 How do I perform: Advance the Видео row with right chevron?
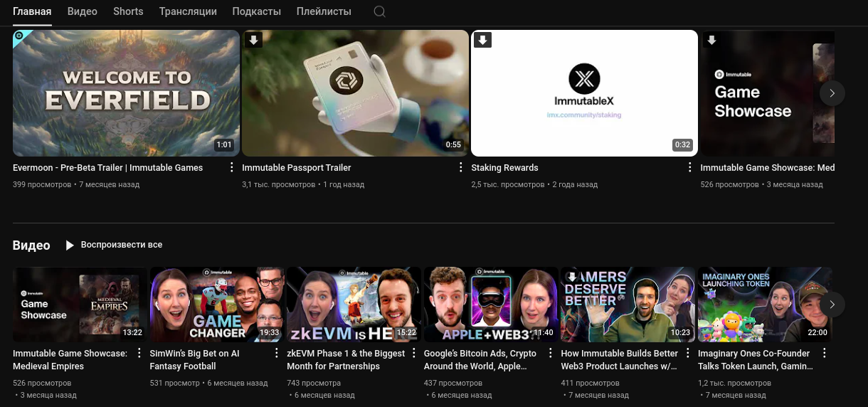click(832, 305)
